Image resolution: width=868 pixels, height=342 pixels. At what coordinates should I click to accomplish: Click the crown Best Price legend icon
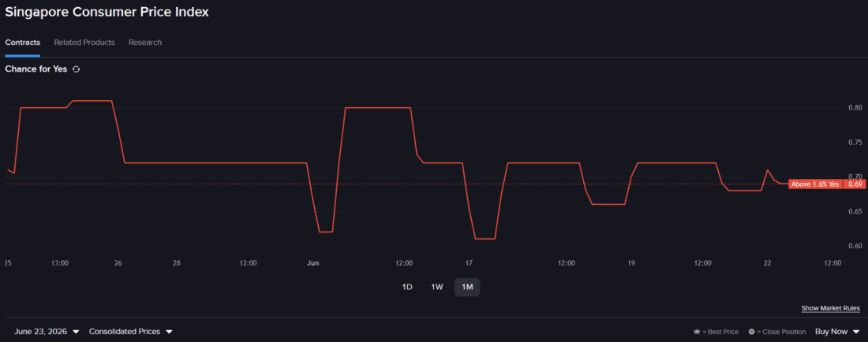(697, 332)
